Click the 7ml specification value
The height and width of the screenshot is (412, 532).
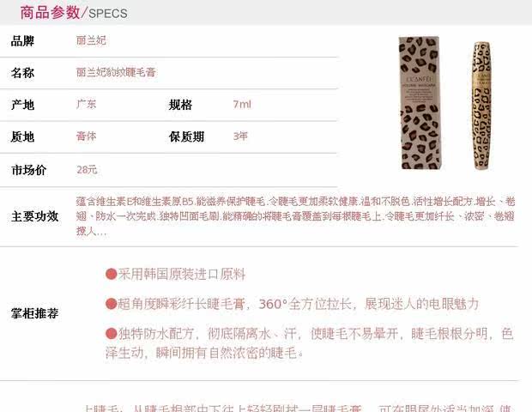242,104
